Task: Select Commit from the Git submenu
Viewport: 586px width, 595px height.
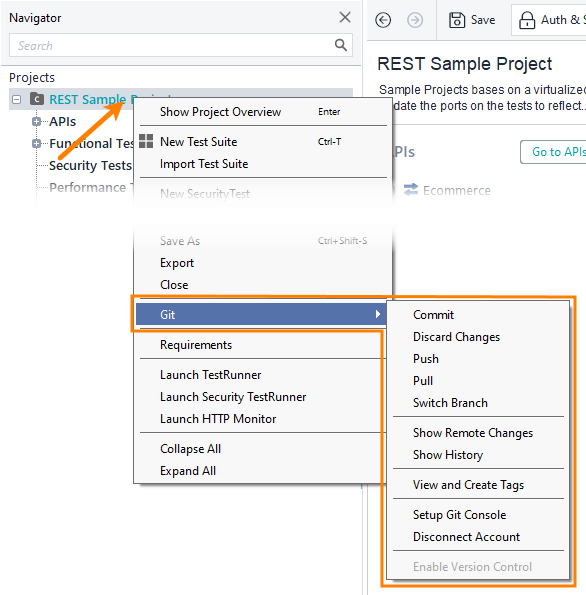Action: tap(433, 315)
